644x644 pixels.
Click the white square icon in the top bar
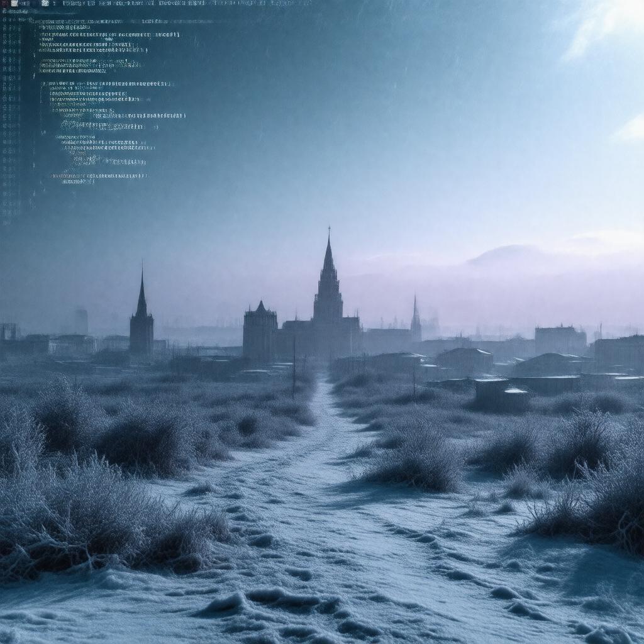click(x=14, y=3)
